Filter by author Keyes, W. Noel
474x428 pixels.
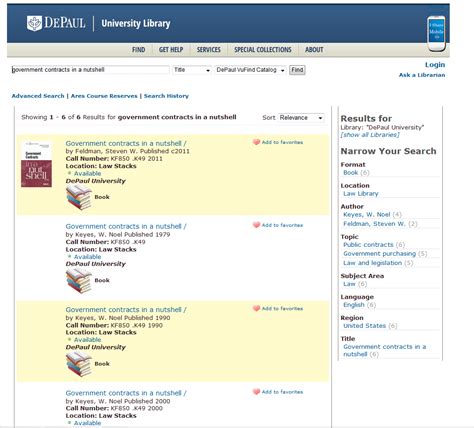point(367,214)
